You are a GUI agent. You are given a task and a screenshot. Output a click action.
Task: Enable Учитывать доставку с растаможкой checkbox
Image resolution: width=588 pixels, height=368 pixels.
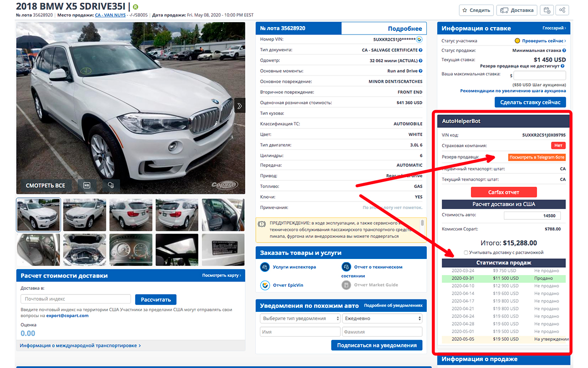tap(466, 253)
